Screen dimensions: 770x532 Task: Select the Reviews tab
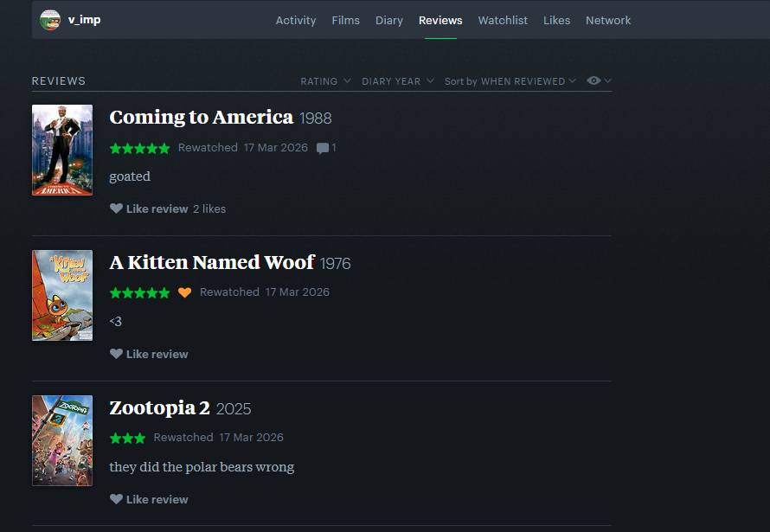pos(440,21)
